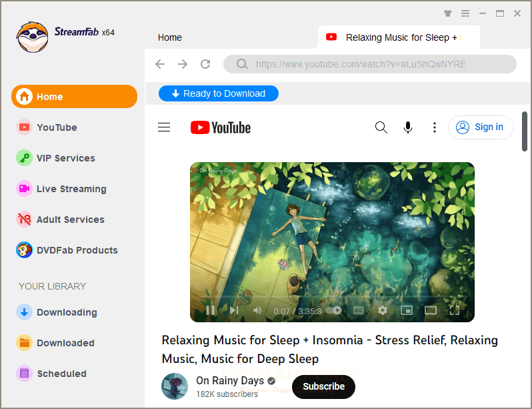Mute the video volume
Screen dimensions: 532x409
pyautogui.click(x=257, y=310)
